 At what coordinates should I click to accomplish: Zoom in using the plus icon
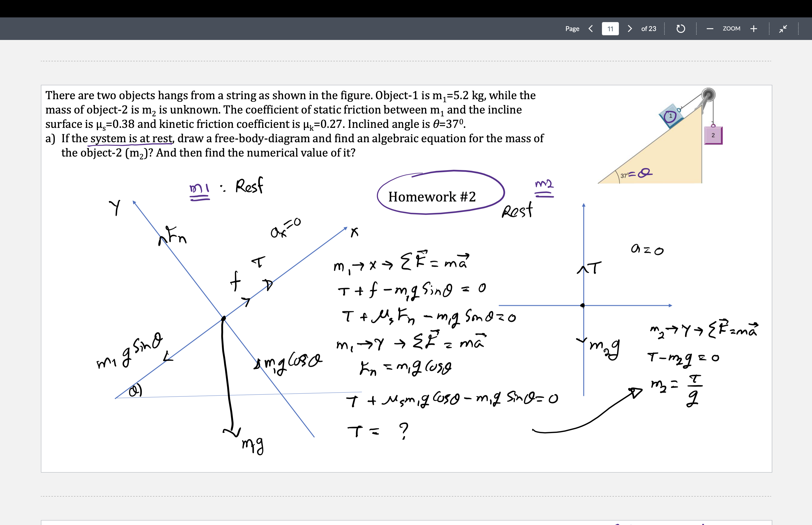point(753,29)
